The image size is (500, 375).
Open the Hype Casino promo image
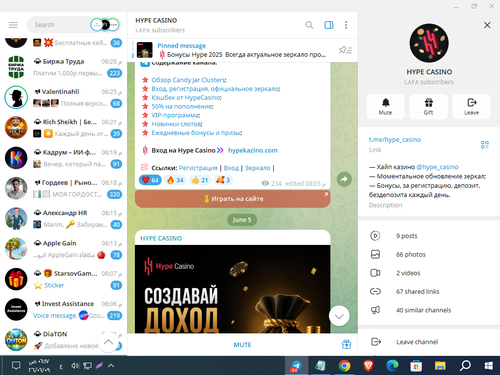pyautogui.click(x=233, y=289)
